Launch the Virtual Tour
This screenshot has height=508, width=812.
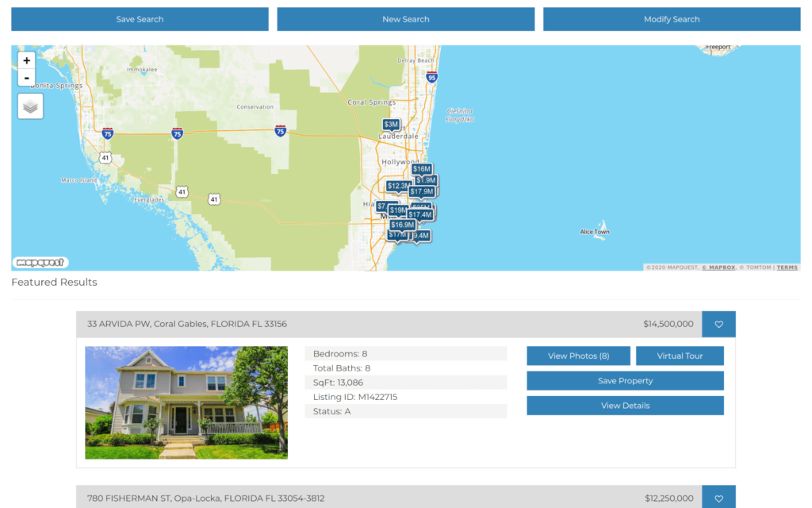pyautogui.click(x=680, y=356)
